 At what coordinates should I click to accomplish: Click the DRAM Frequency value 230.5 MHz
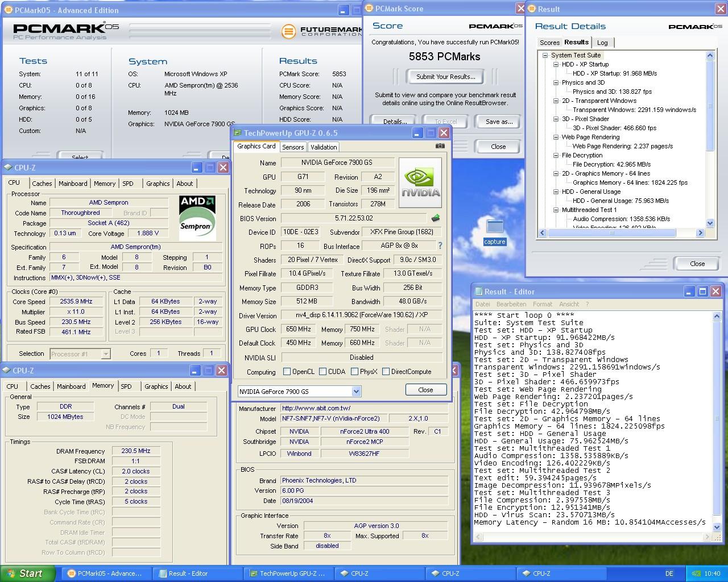pyautogui.click(x=136, y=451)
